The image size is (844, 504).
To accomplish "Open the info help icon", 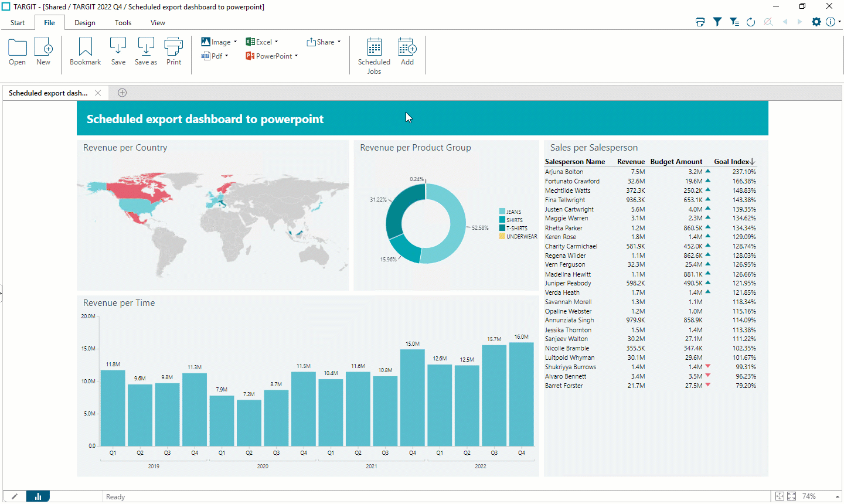I will [x=831, y=22].
